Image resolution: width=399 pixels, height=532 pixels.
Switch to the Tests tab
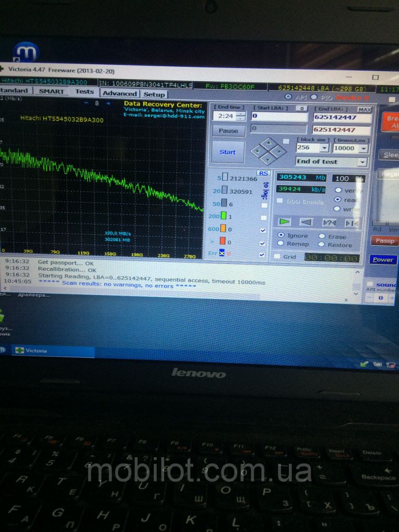[85, 91]
